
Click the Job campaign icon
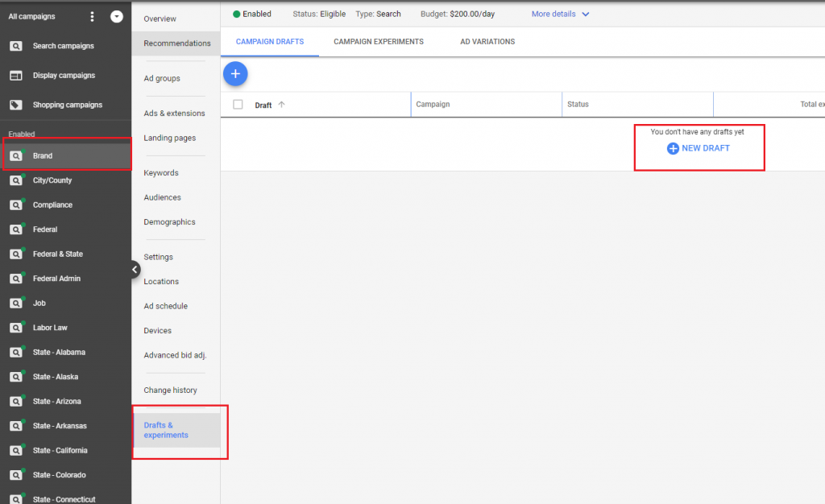[16, 304]
